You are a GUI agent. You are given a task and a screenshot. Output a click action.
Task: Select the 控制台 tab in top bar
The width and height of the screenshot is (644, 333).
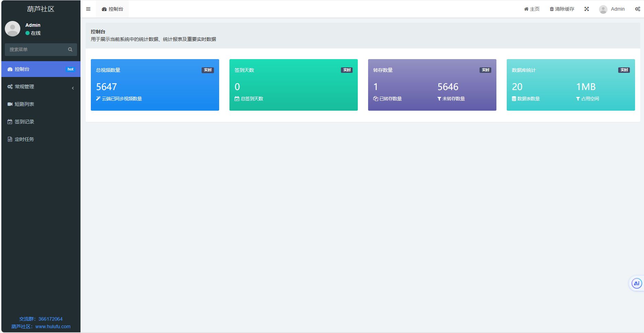pos(112,9)
